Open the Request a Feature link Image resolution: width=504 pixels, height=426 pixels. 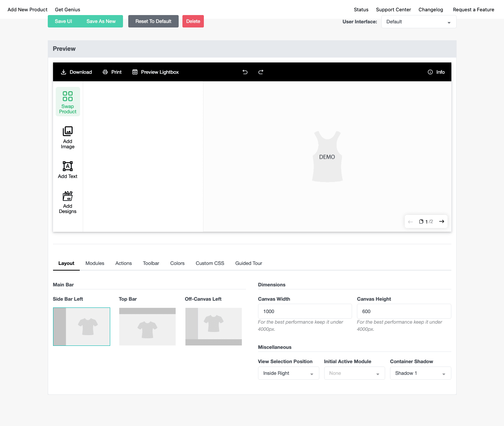[x=474, y=10]
